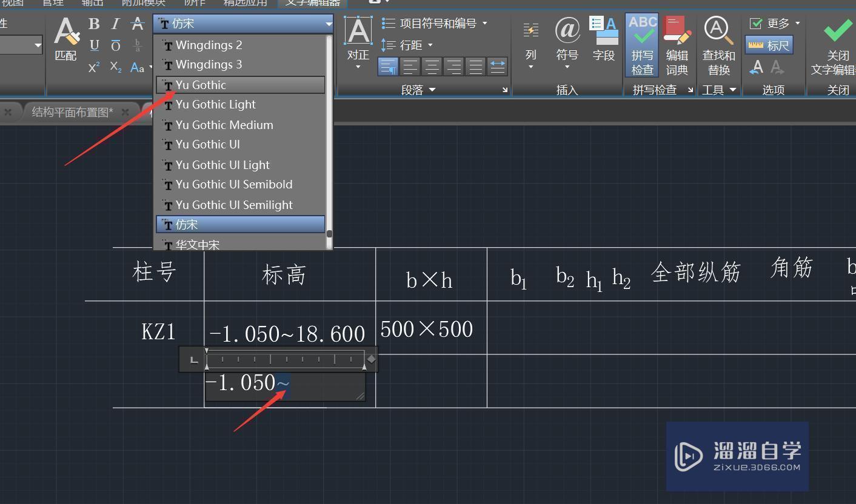Insert a 字段 field
The width and height of the screenshot is (856, 504).
tap(604, 39)
